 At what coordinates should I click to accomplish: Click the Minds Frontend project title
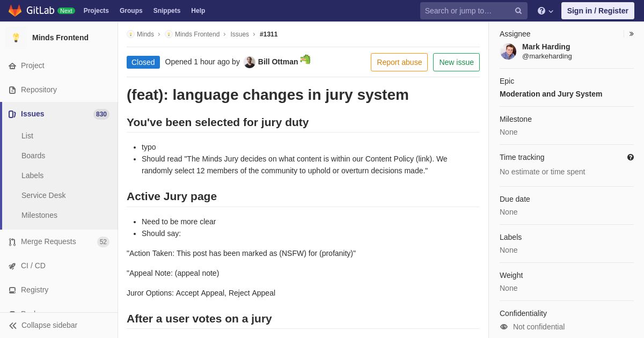pos(60,38)
